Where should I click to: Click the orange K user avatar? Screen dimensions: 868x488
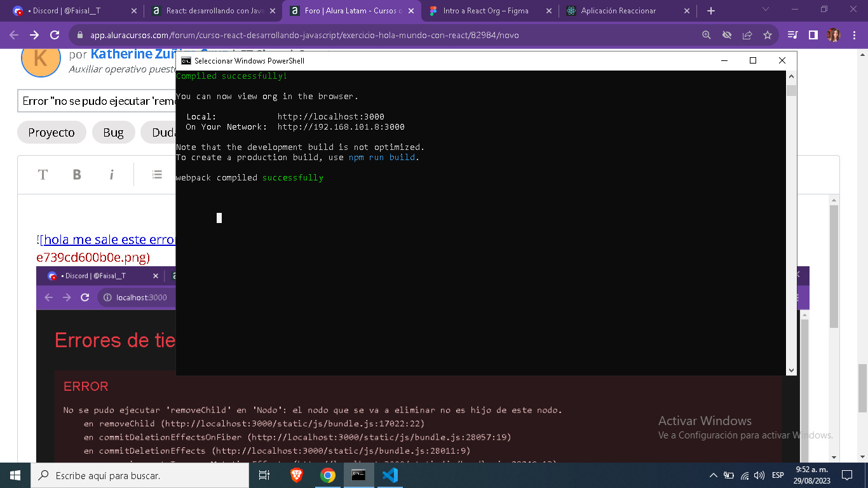[x=41, y=58]
